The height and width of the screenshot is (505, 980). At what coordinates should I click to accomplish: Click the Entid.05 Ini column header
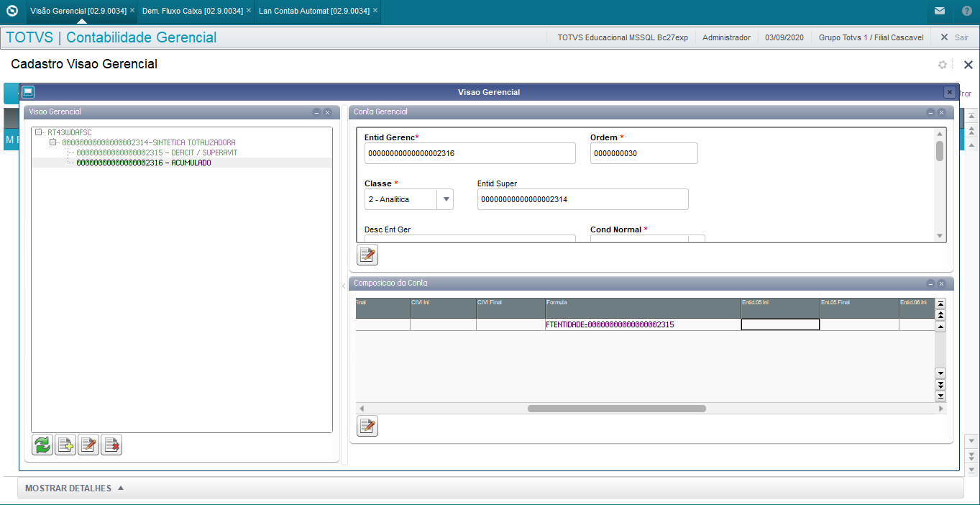[781, 308]
